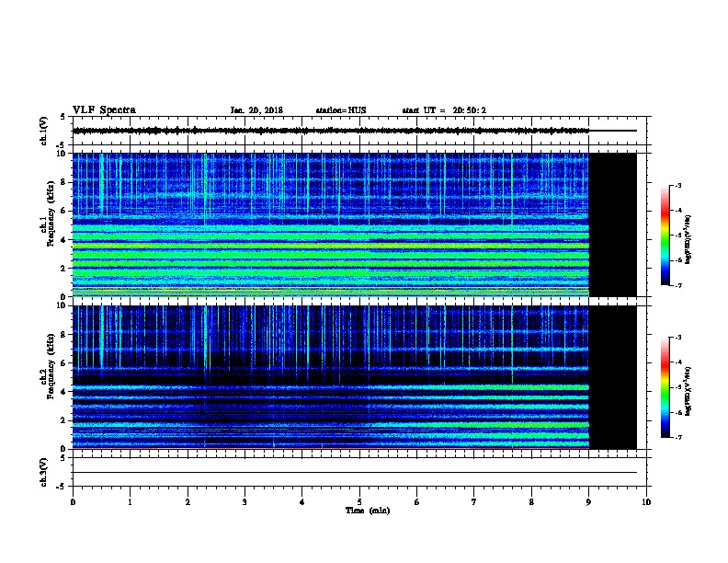This screenshot has height=563, width=728.
Task: Click the 6 kHz tick of ch.2 frequency axis
Action: pyautogui.click(x=63, y=362)
